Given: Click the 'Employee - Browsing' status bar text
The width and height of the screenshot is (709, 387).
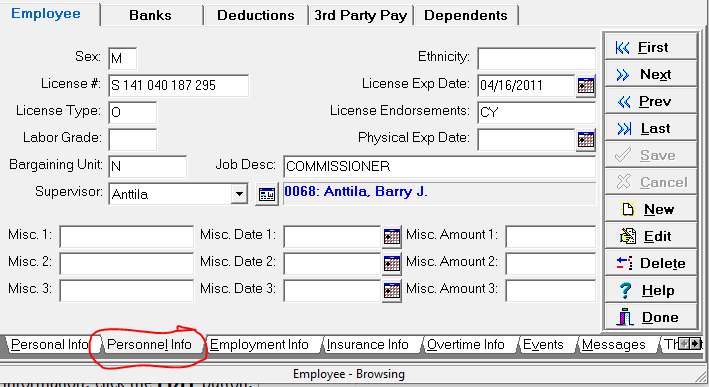Looking at the screenshot, I should [x=349, y=374].
